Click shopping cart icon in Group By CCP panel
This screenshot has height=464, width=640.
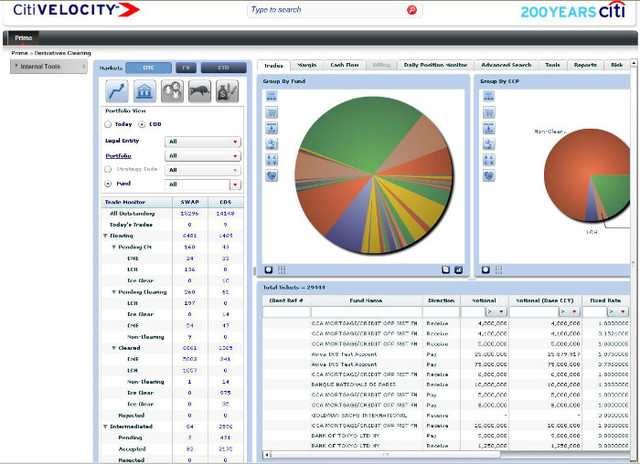489,112
